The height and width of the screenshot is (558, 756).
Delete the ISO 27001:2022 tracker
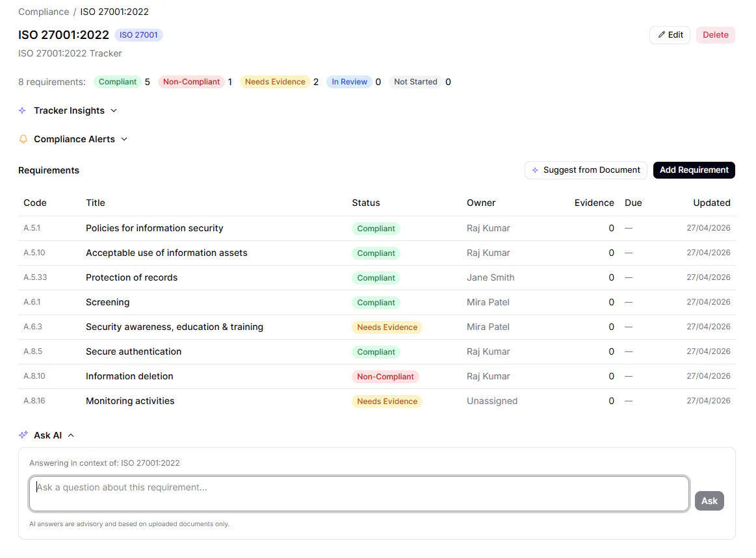click(716, 34)
